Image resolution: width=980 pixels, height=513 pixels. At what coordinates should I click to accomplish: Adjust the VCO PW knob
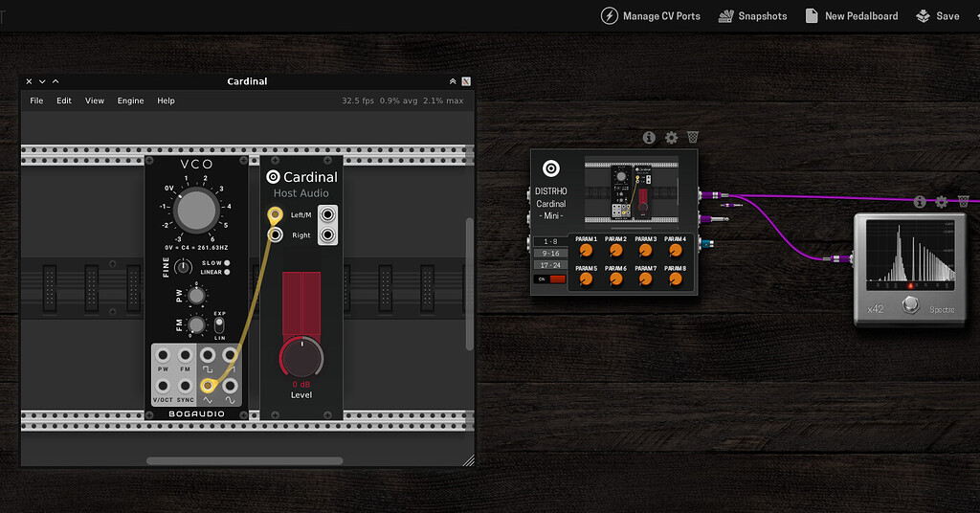[196, 296]
